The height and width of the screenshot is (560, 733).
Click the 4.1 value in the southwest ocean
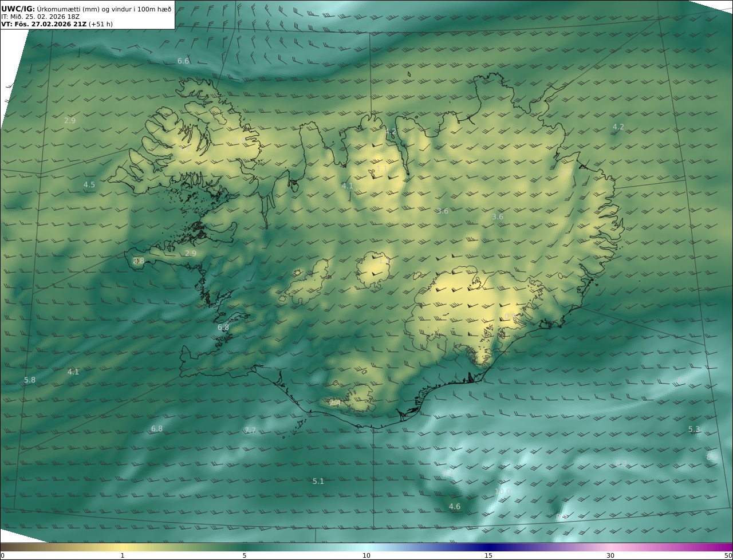point(73,372)
